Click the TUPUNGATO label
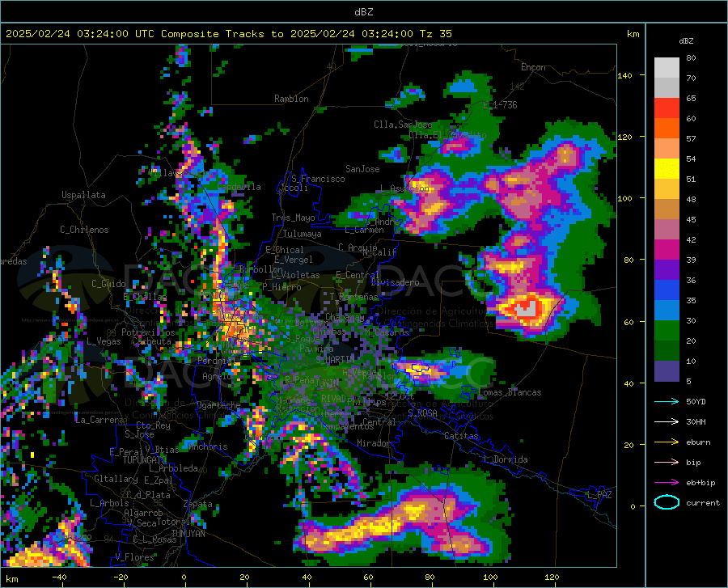This screenshot has width=728, height=588. tap(145, 460)
